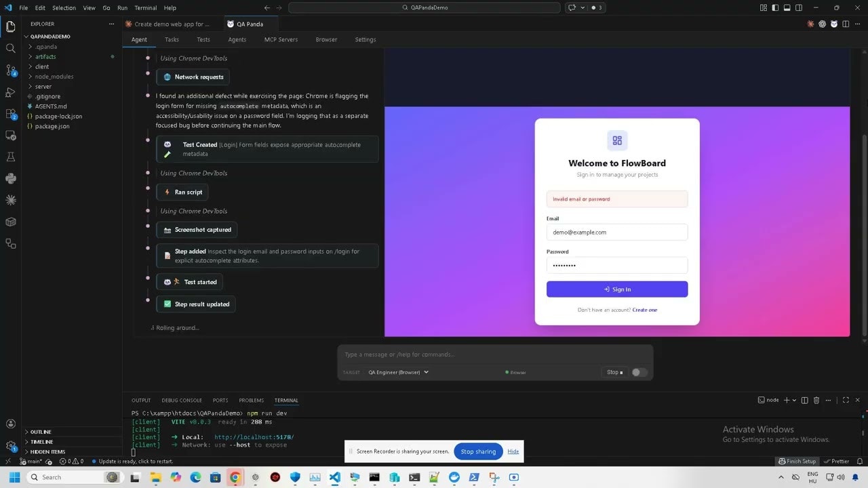
Task: Switch to the Browser tab
Action: click(326, 39)
